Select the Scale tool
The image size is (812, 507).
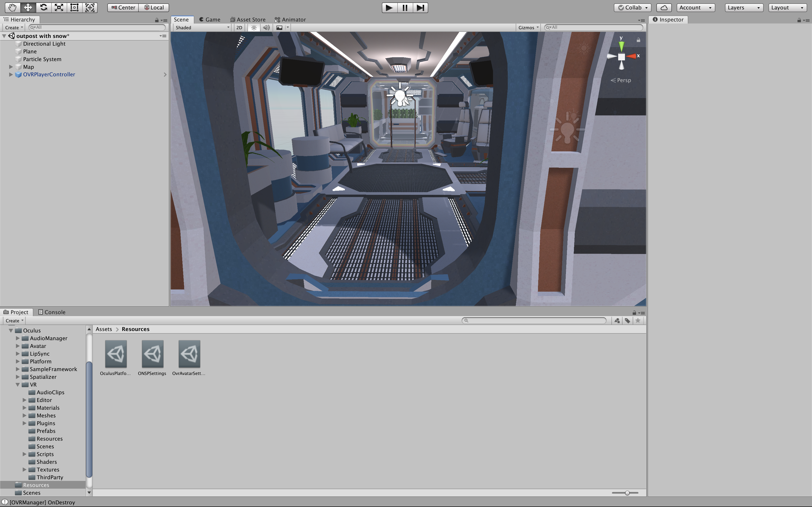pyautogui.click(x=59, y=7)
